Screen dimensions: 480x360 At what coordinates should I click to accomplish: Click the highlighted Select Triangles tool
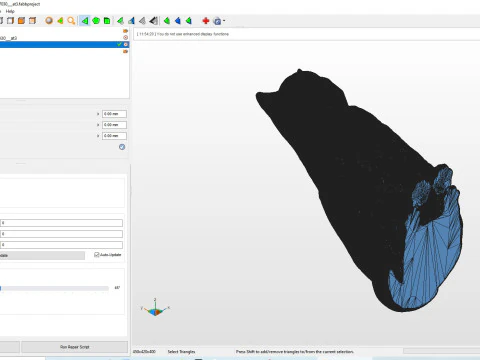click(x=85, y=21)
